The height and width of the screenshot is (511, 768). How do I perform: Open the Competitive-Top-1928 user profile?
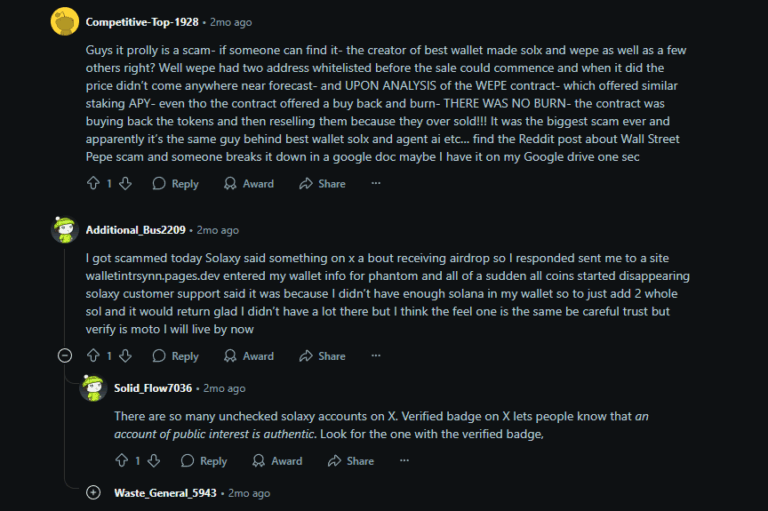click(x=142, y=22)
